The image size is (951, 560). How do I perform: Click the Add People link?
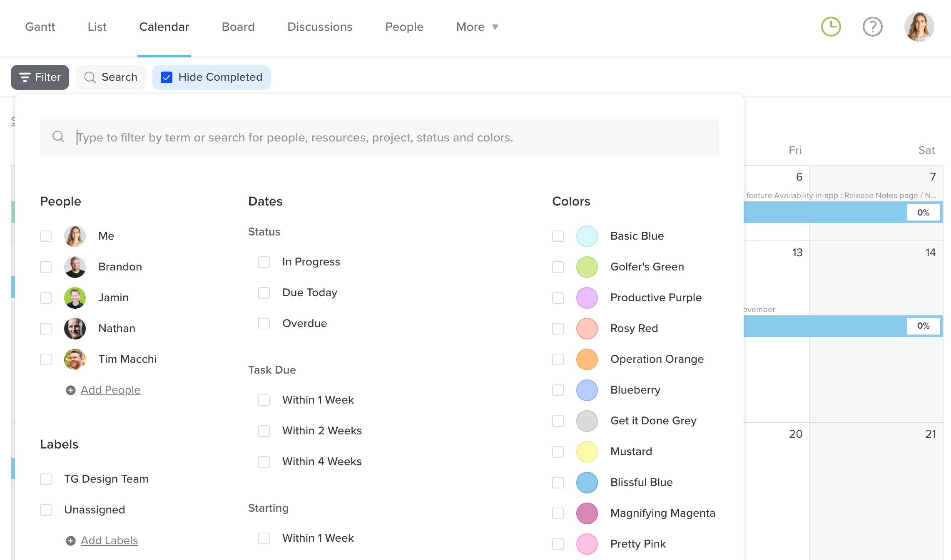tap(110, 390)
